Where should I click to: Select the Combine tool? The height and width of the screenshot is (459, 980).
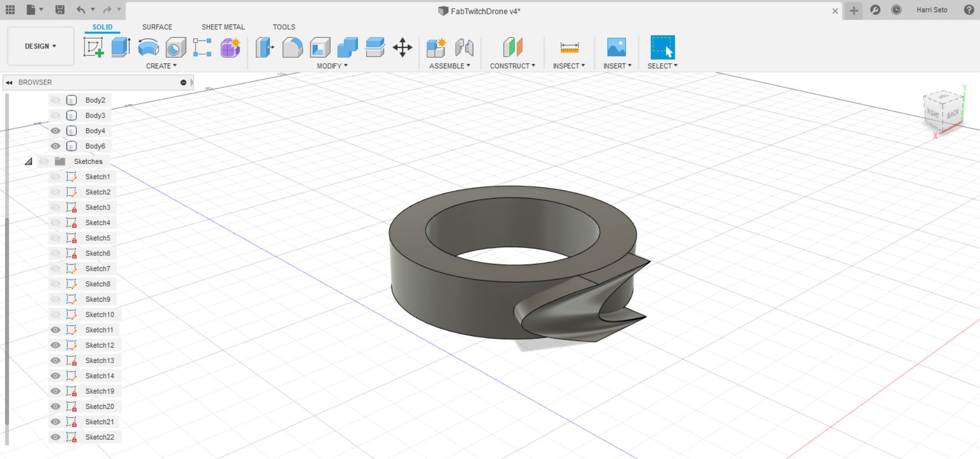(348, 47)
